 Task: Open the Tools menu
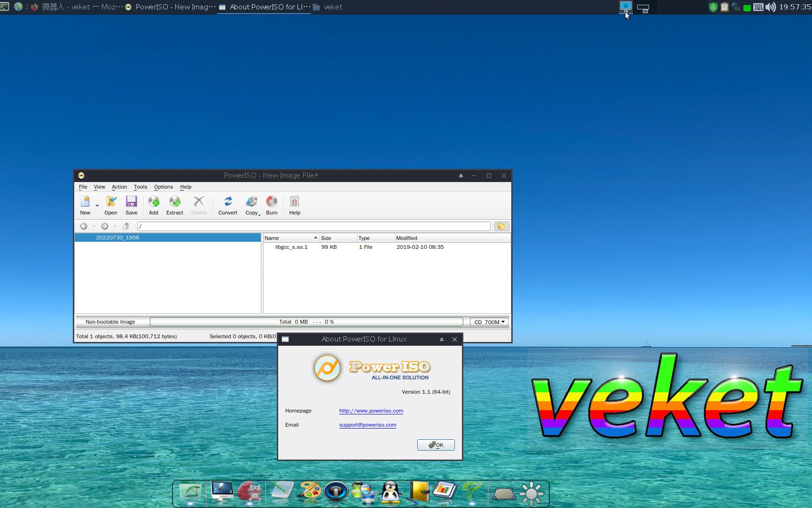point(141,187)
